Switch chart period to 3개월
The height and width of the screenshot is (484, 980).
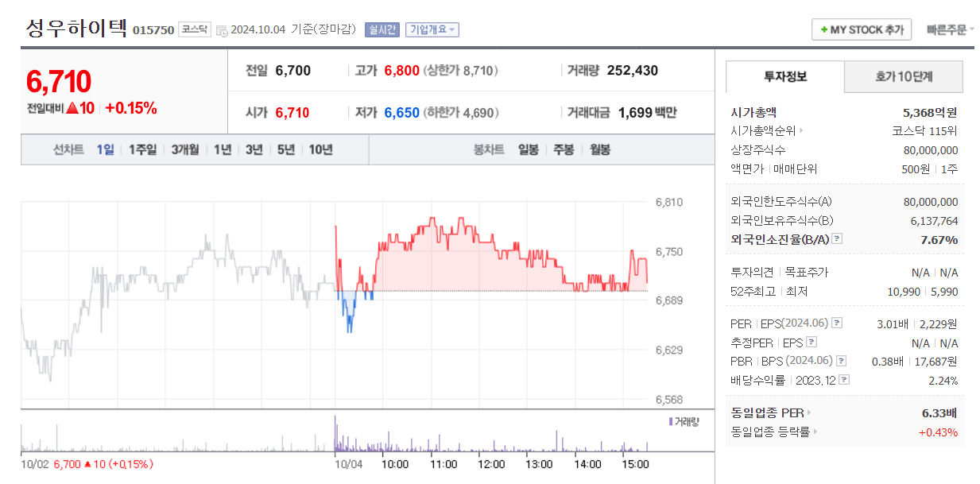(184, 149)
